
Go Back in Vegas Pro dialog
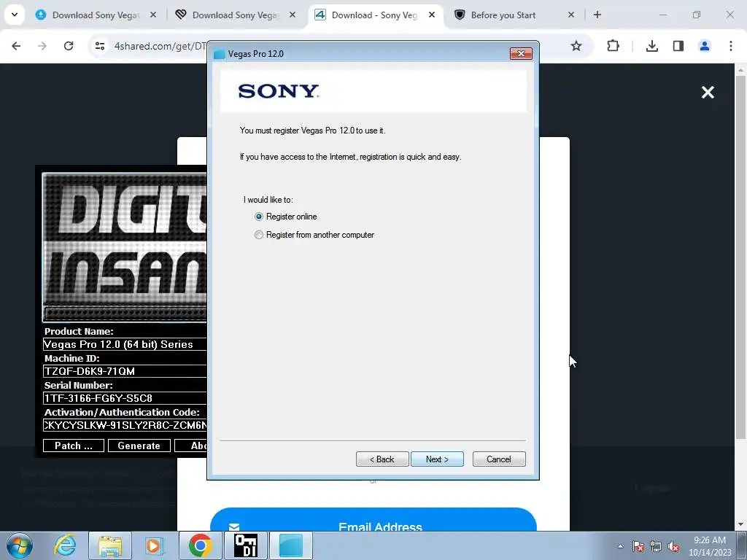(x=382, y=459)
